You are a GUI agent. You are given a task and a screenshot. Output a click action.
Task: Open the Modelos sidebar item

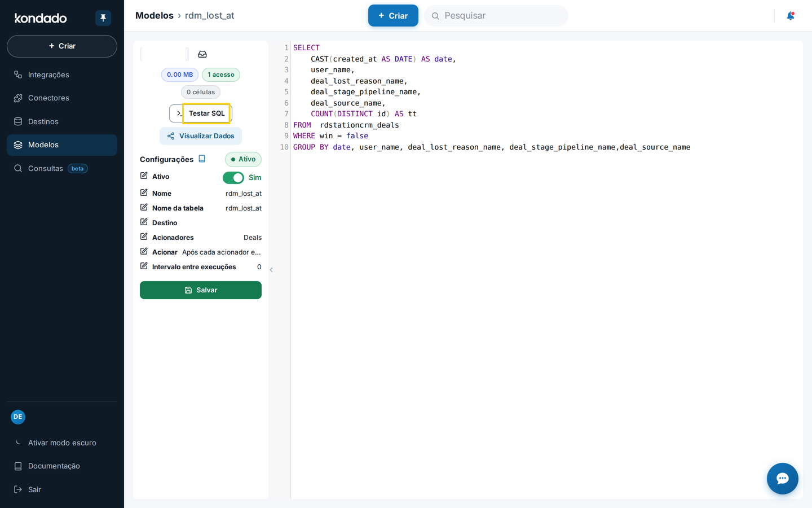pos(62,145)
